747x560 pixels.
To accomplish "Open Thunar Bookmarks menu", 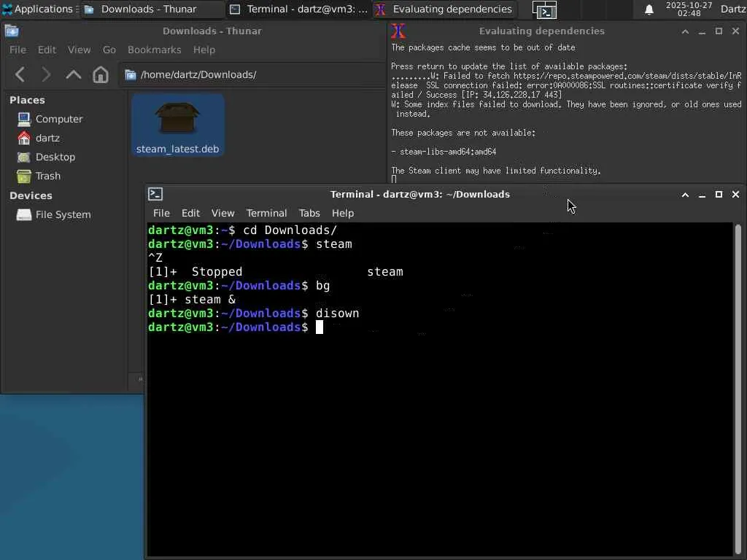I will [x=155, y=50].
